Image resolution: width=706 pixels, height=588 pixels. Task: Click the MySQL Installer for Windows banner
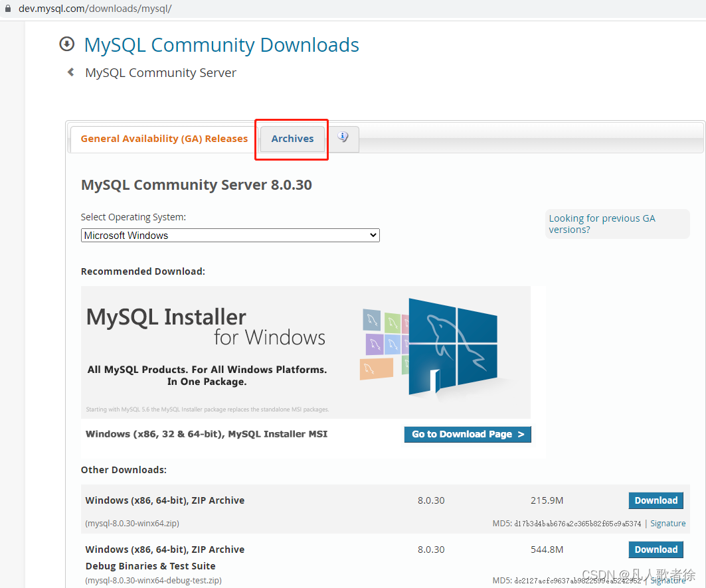point(306,352)
